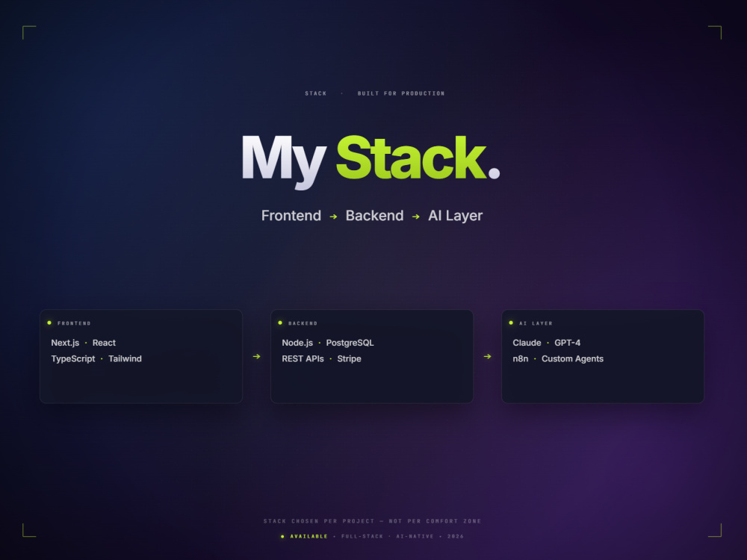This screenshot has width=747, height=560.
Task: Click the FRONTEND card header label
Action: point(74,323)
